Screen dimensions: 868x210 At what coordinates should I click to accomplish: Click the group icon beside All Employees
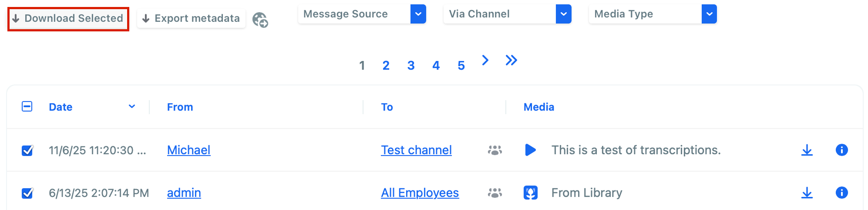coord(495,193)
